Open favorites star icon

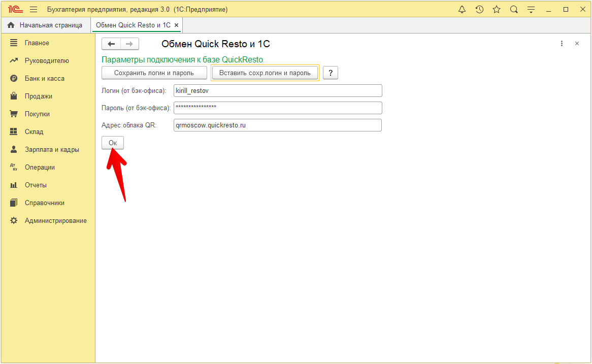tap(497, 10)
